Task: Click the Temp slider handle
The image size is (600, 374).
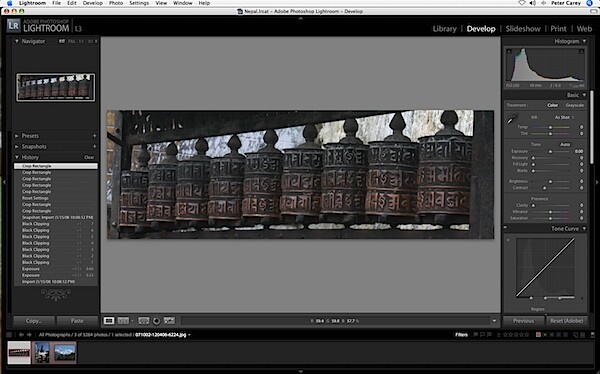Action: pyautogui.click(x=550, y=127)
